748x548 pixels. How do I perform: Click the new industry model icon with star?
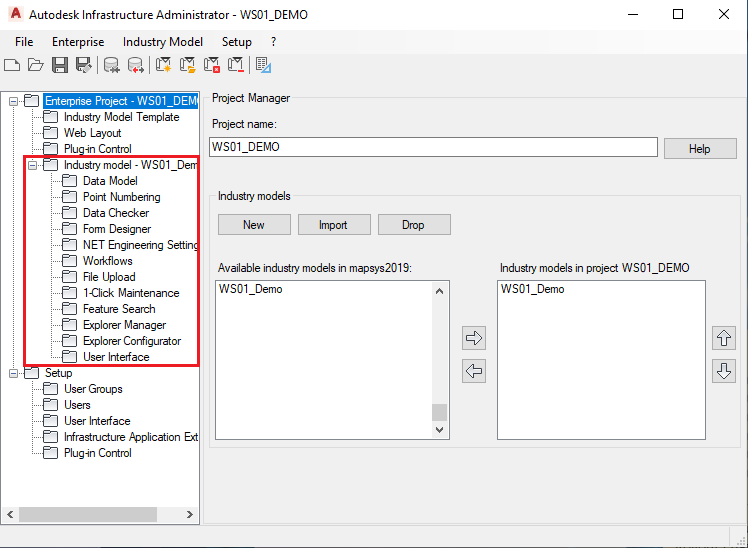click(x=163, y=65)
